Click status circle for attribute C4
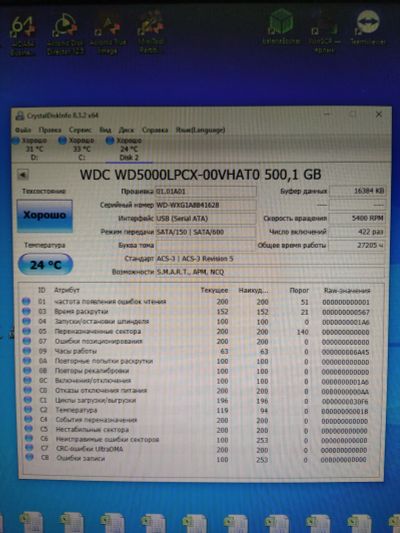Image resolution: width=400 pixels, height=533 pixels. pos(29,419)
